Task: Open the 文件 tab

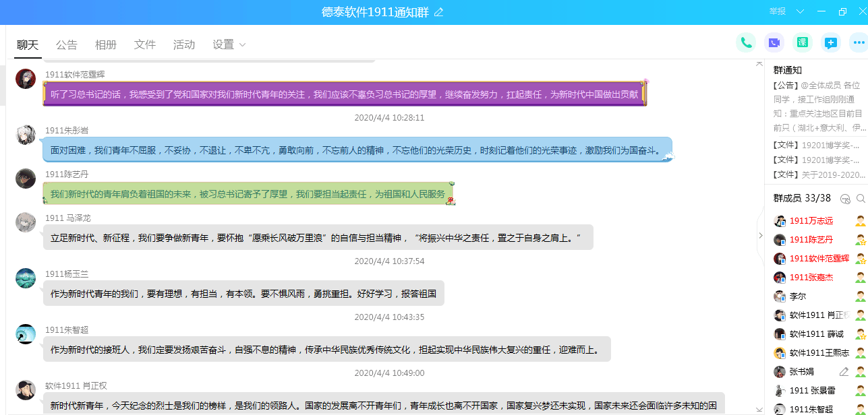Action: click(144, 44)
